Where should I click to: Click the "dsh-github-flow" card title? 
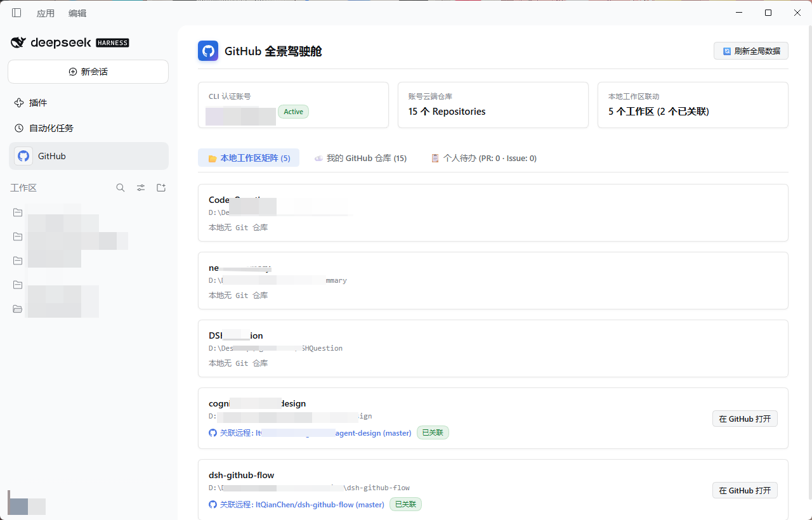click(x=242, y=475)
